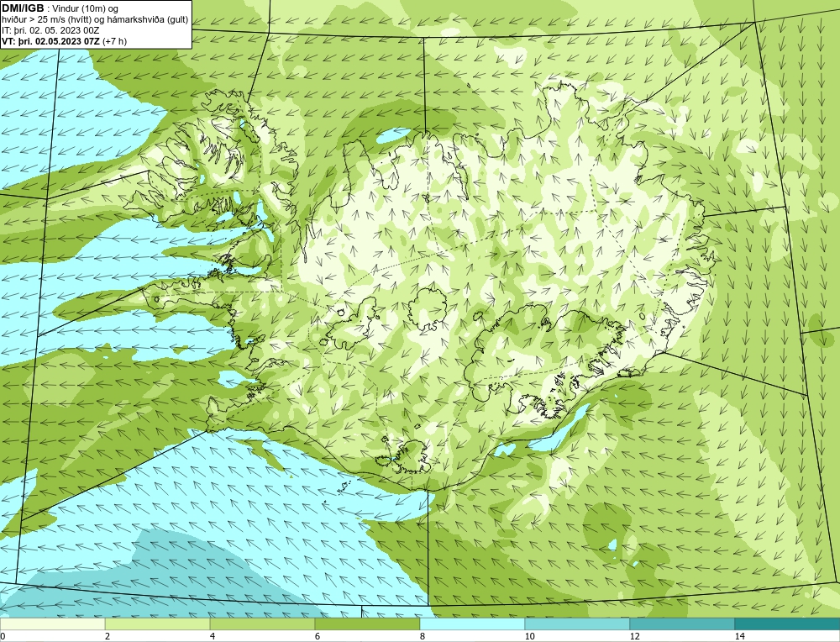Click the 'DMI/IGB' title text

(23, 8)
